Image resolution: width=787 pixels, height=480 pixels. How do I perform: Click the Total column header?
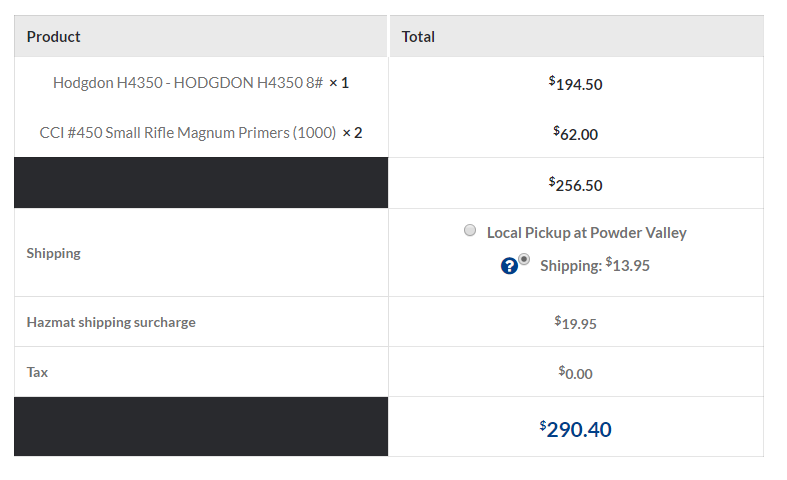(418, 37)
